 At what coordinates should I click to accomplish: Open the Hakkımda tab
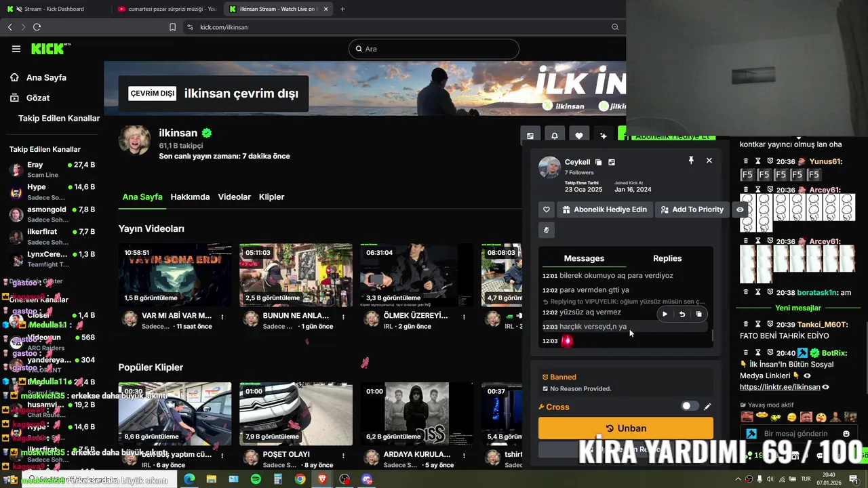190,197
